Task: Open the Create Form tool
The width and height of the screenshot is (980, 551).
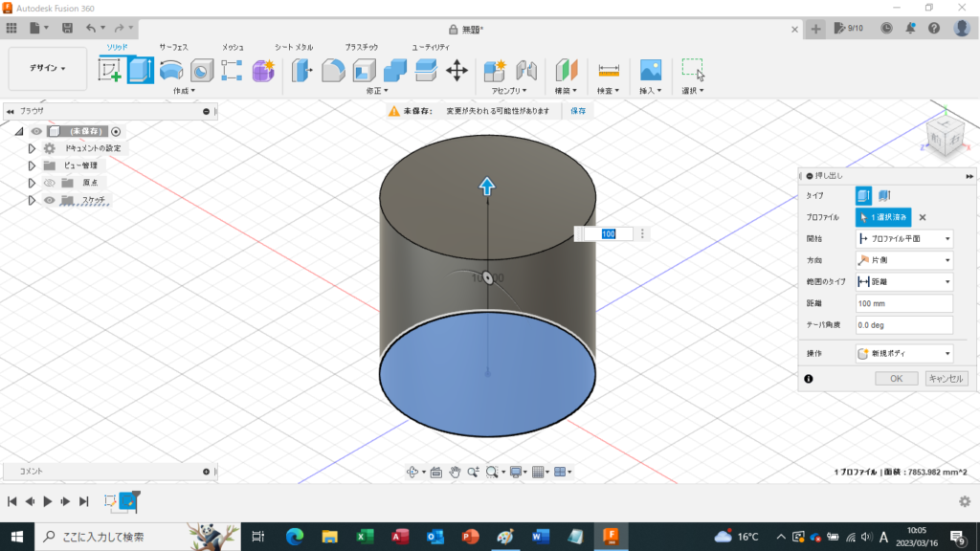Action: pos(263,71)
